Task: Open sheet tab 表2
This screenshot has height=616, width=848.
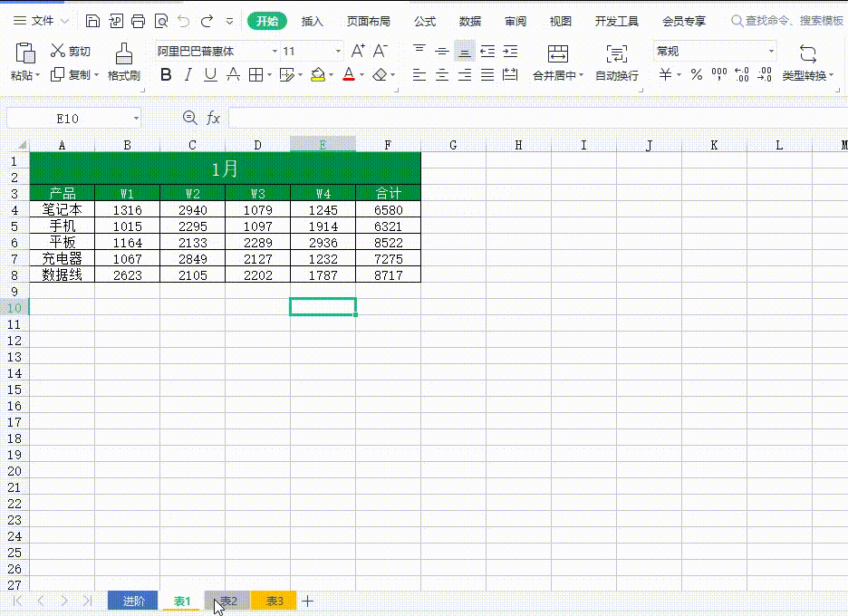Action: 227,601
